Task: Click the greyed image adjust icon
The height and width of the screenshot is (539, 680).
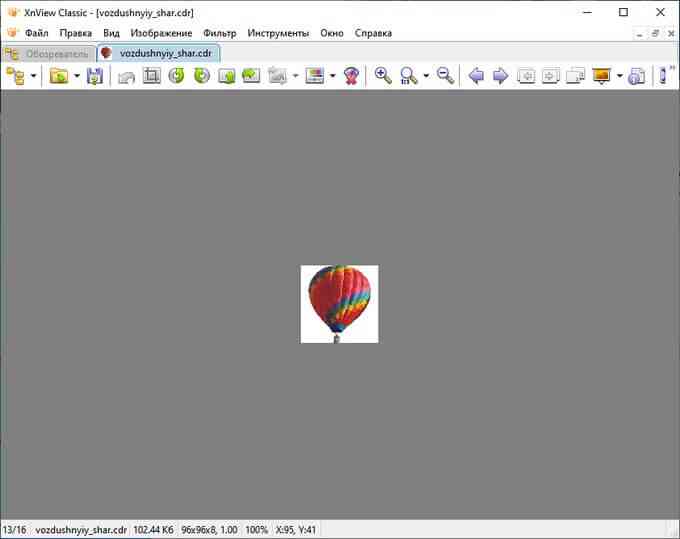Action: click(278, 76)
